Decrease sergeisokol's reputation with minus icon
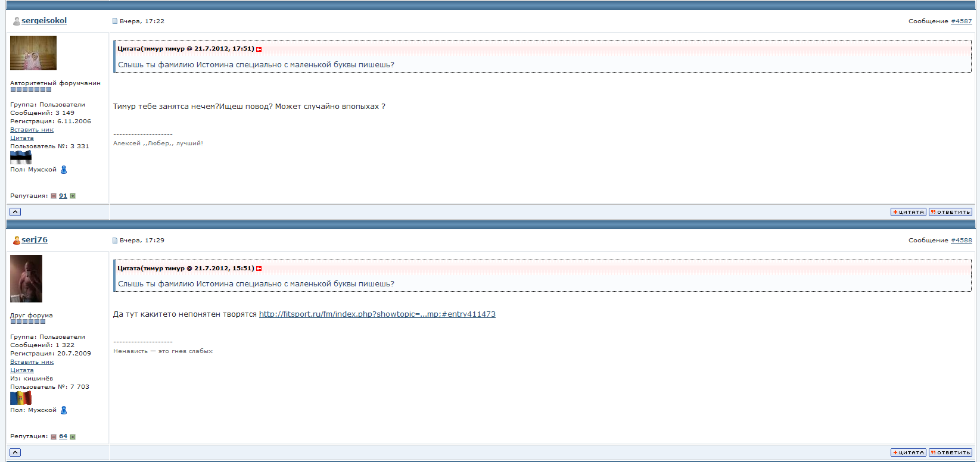This screenshot has height=462, width=980. pyautogui.click(x=54, y=196)
